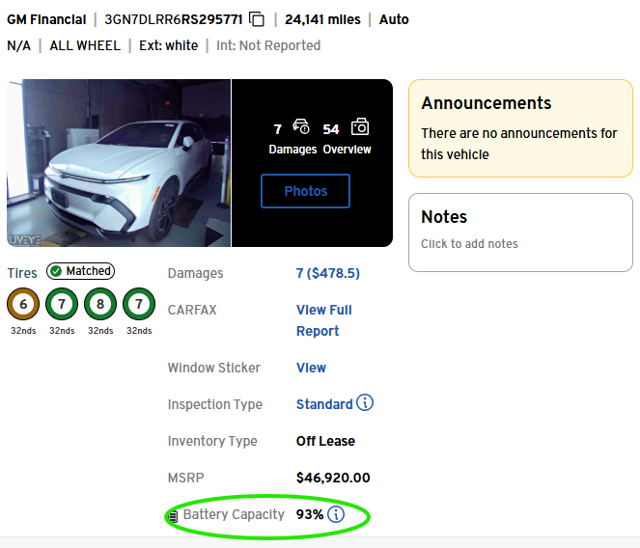Viewport: 640px width, 548px height.
Task: Select the first green tire circle showing 7
Action: (x=62, y=304)
